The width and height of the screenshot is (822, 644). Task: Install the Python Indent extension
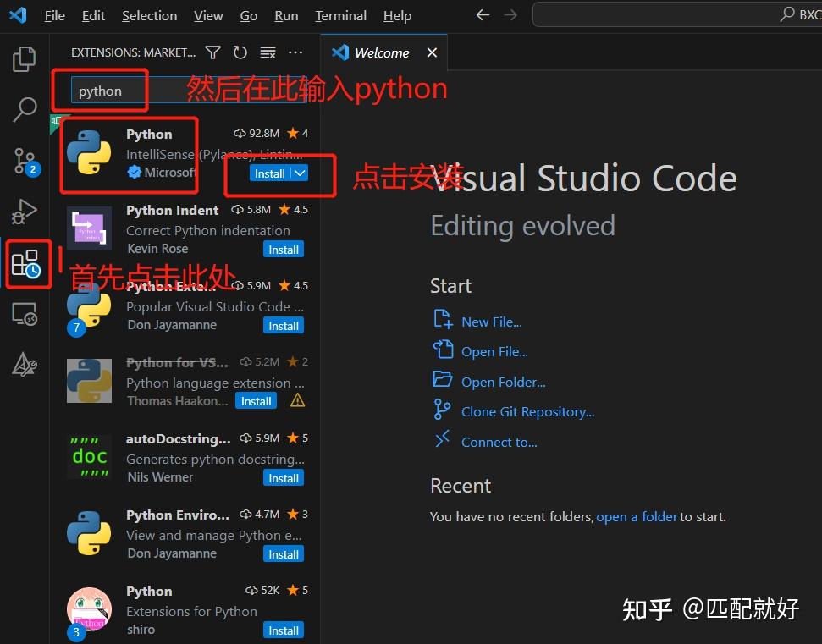[x=284, y=249]
